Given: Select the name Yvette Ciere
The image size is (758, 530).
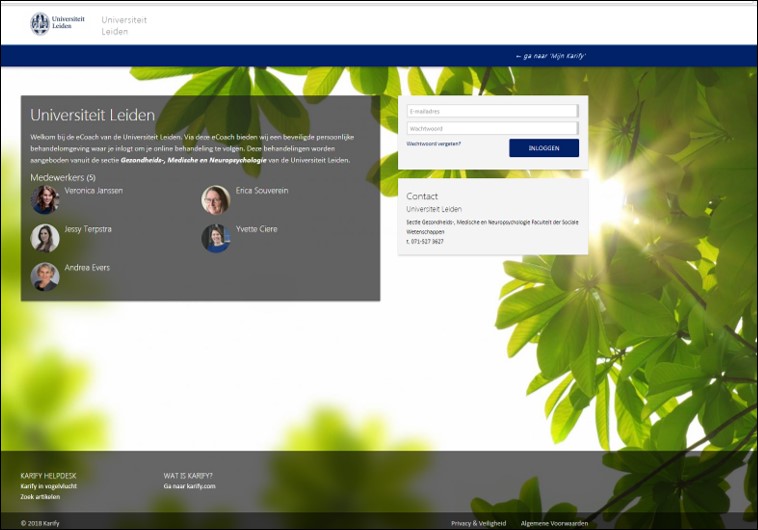Looking at the screenshot, I should tap(257, 229).
